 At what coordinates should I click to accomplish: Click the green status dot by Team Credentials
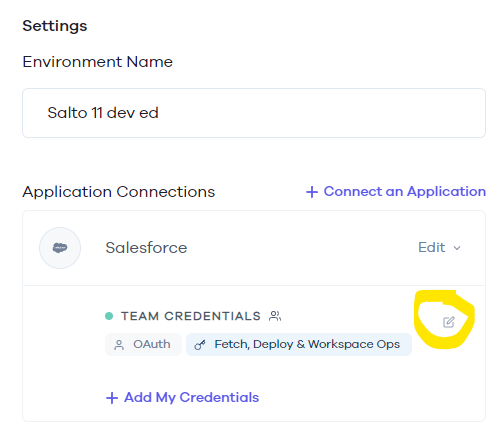point(109,316)
